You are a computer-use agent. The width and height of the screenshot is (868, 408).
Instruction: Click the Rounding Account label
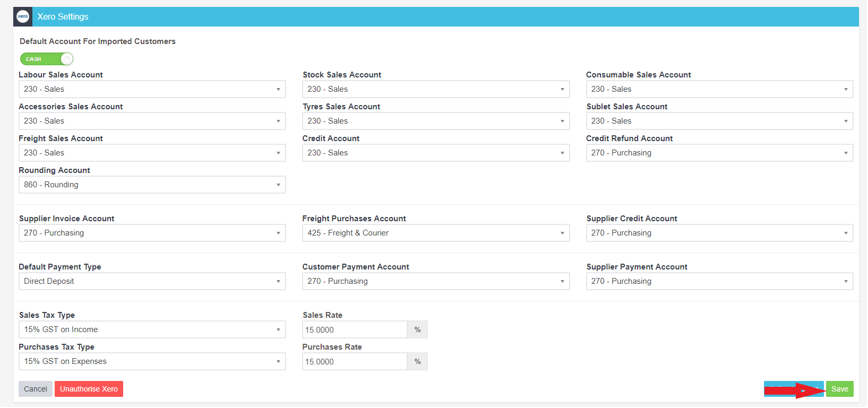[54, 170]
